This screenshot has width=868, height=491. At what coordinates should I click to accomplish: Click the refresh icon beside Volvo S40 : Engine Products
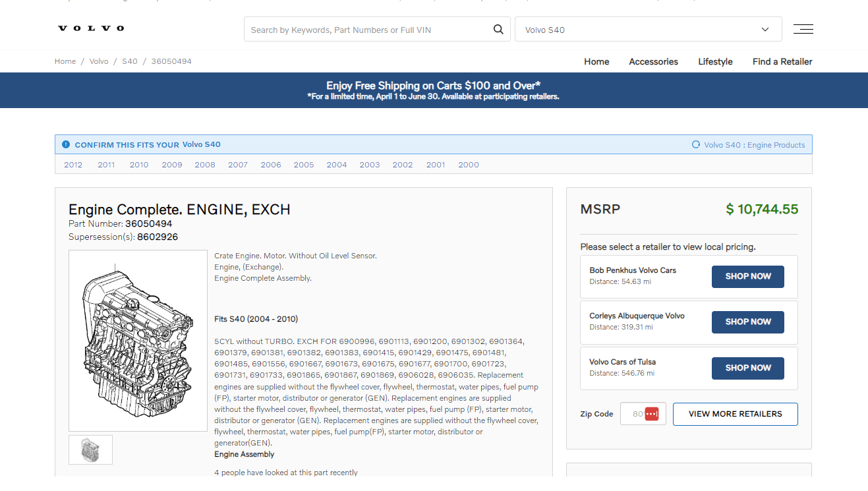[x=695, y=144]
